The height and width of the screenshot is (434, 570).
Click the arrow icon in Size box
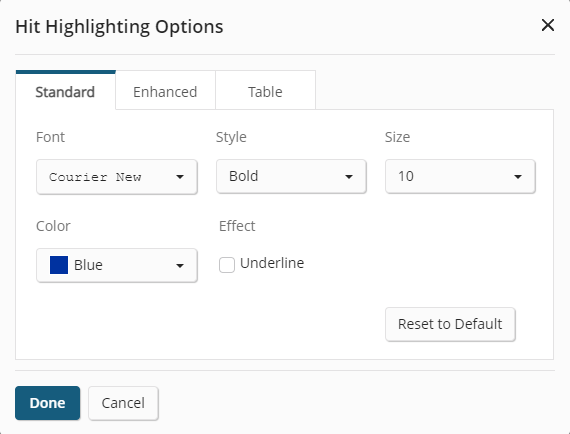(x=518, y=177)
